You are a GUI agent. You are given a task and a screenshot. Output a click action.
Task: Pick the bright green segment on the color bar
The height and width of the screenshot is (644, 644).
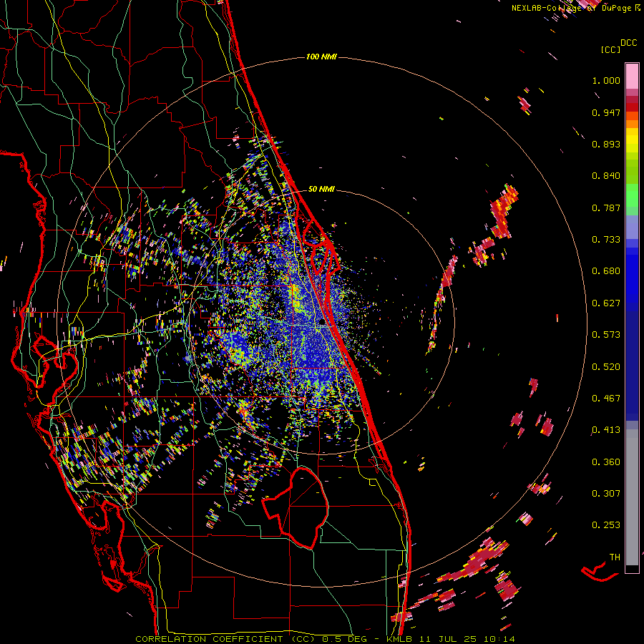pyautogui.click(x=632, y=195)
